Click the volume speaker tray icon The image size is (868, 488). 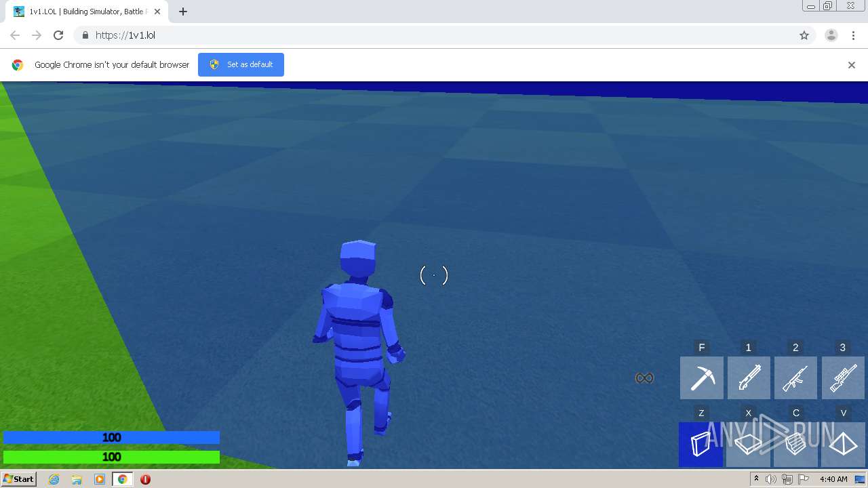pyautogui.click(x=771, y=479)
